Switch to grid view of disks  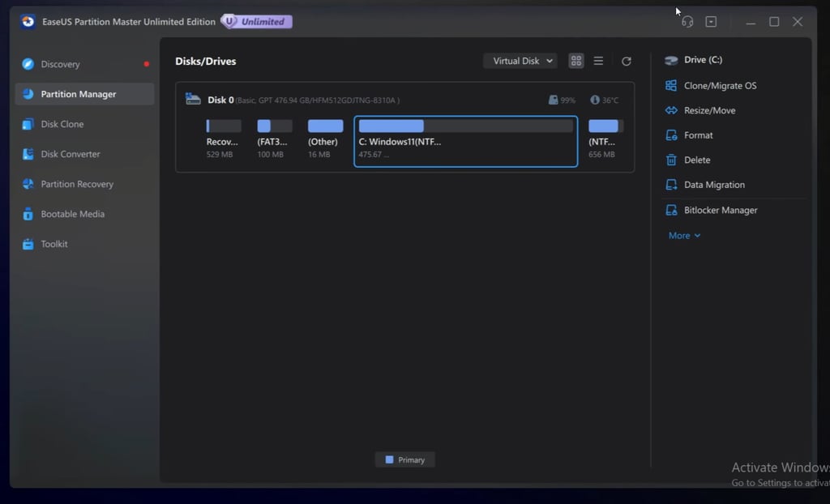pos(576,61)
